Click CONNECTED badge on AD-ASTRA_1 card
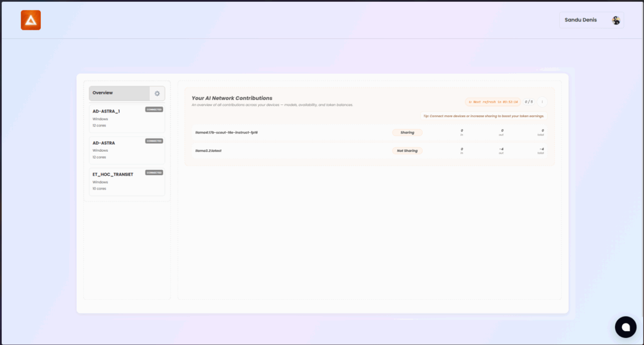This screenshot has height=345, width=644. [154, 110]
